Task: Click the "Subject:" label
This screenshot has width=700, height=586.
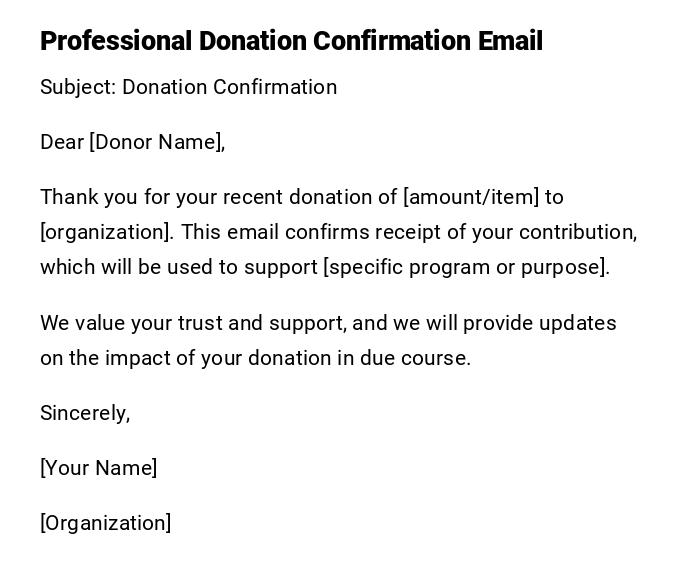Action: coord(77,87)
